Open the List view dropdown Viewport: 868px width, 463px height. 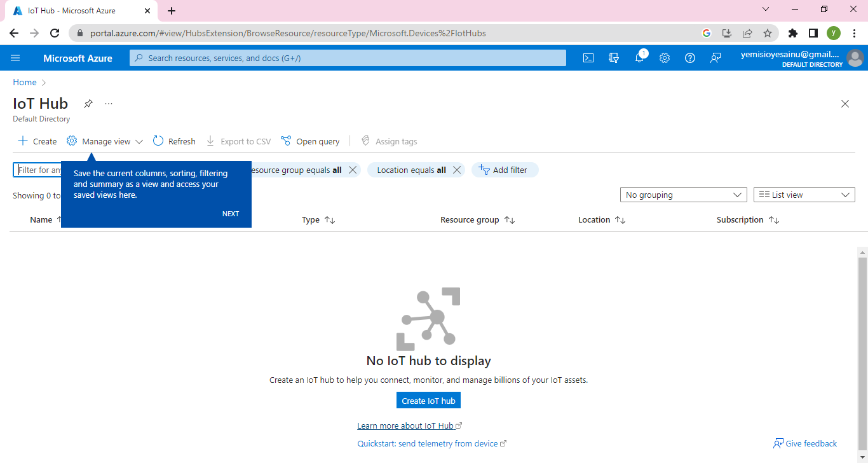coord(804,195)
